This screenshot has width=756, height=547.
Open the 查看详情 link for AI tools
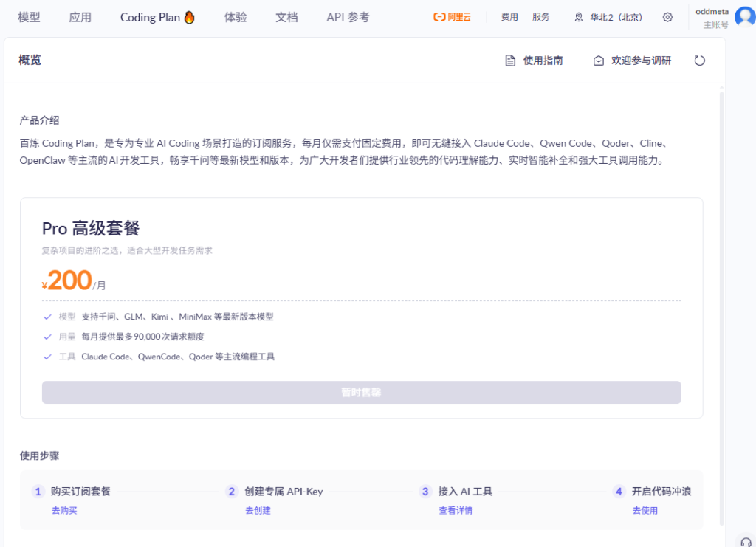[456, 510]
